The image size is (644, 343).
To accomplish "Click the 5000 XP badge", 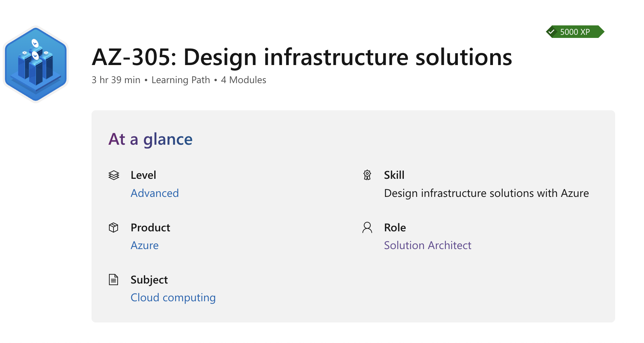I will click(575, 32).
